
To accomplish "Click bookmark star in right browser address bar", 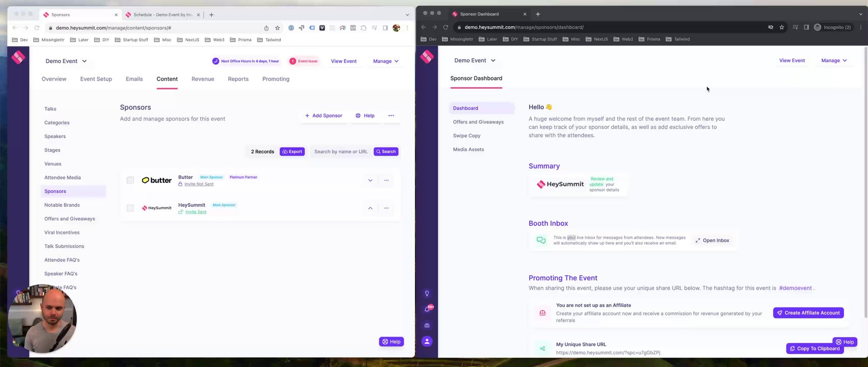I will (782, 27).
